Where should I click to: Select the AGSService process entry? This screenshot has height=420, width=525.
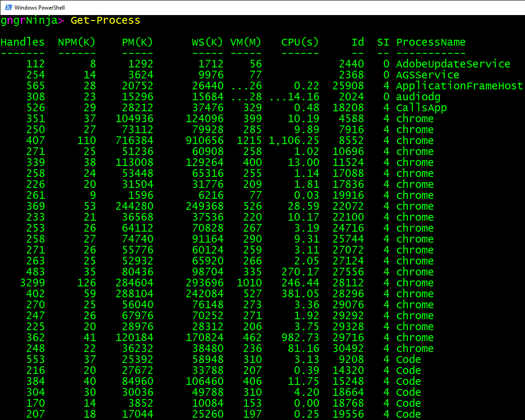click(427, 75)
